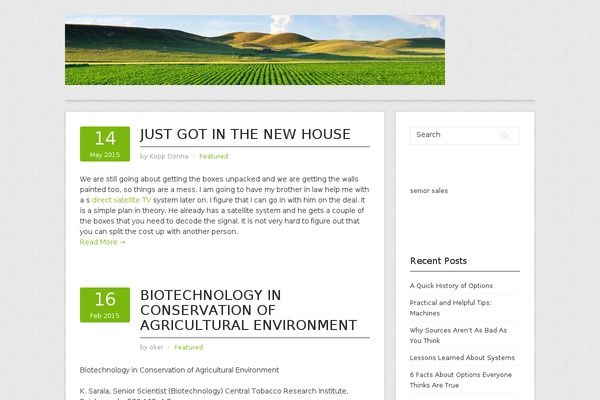Click the K. Sarala, Senior Scientist line
This screenshot has width=600, height=400.
click(214, 391)
